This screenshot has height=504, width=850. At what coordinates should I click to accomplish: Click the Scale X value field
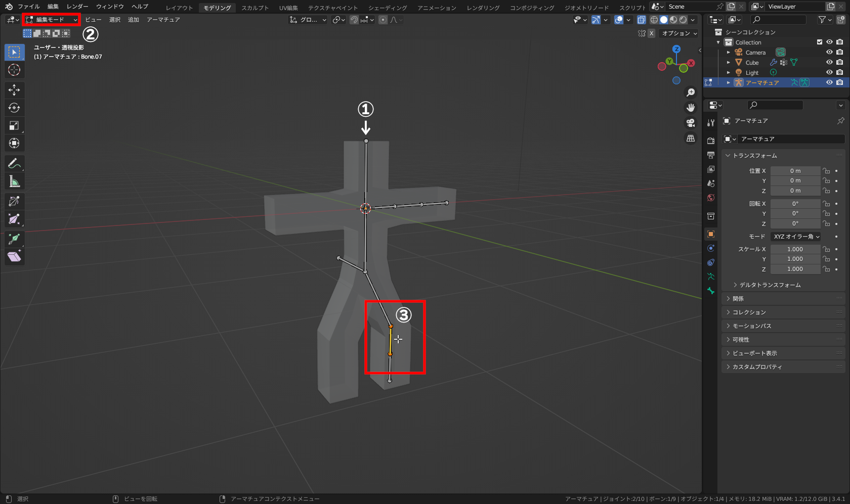point(795,249)
